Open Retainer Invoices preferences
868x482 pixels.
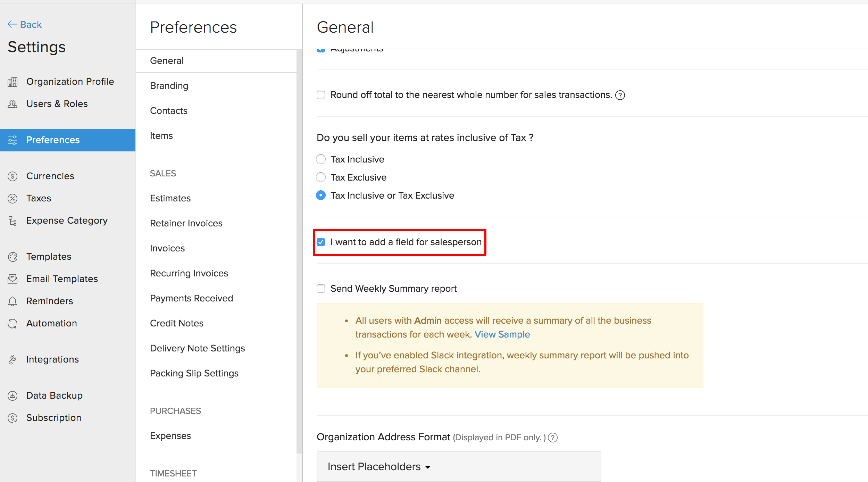coord(186,223)
